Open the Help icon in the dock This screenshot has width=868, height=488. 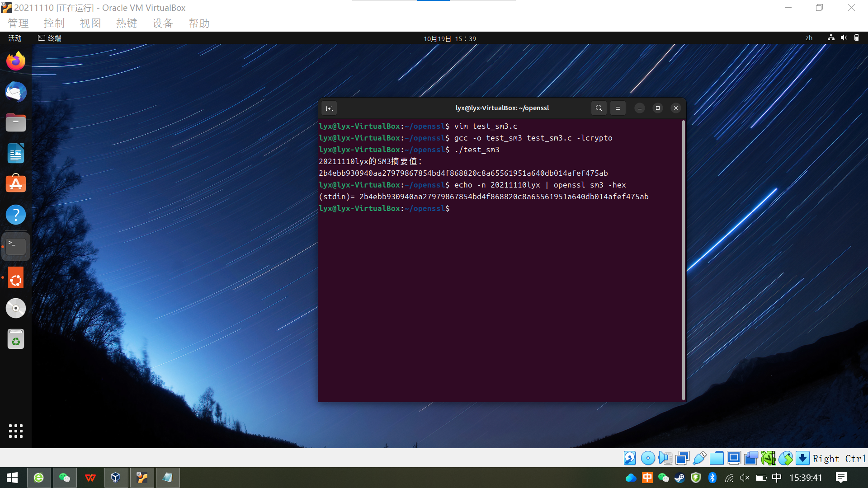click(16, 215)
